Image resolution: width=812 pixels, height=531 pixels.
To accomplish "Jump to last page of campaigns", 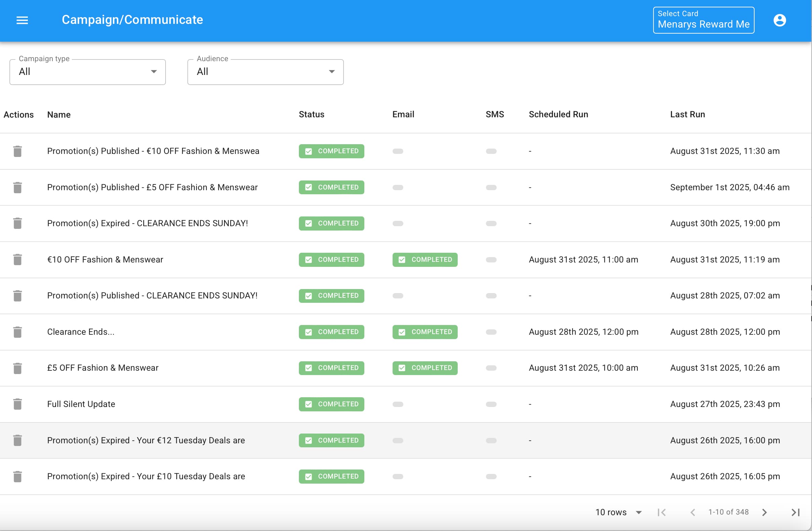I will (795, 512).
